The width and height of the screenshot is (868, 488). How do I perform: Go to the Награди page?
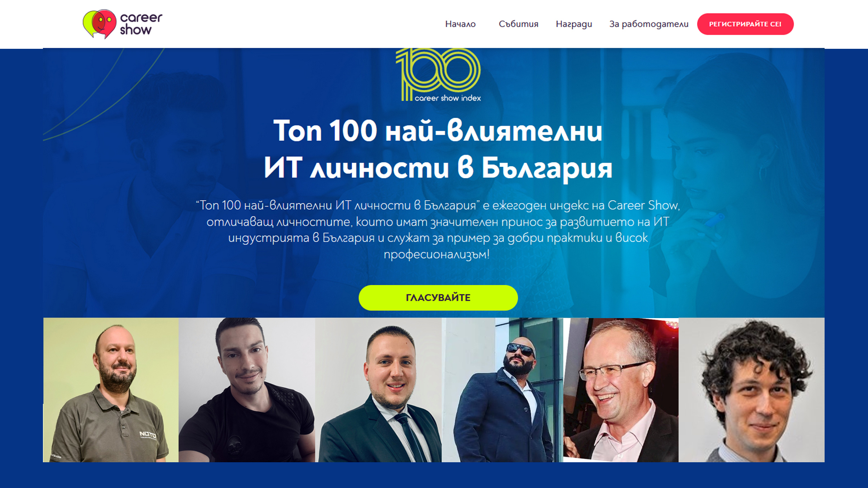click(574, 24)
